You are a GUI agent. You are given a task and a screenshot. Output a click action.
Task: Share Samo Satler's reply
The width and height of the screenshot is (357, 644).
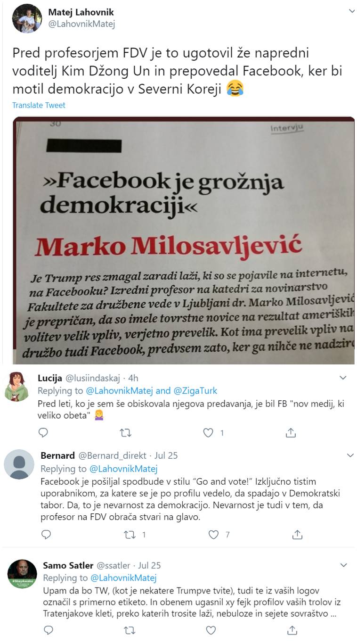click(292, 630)
